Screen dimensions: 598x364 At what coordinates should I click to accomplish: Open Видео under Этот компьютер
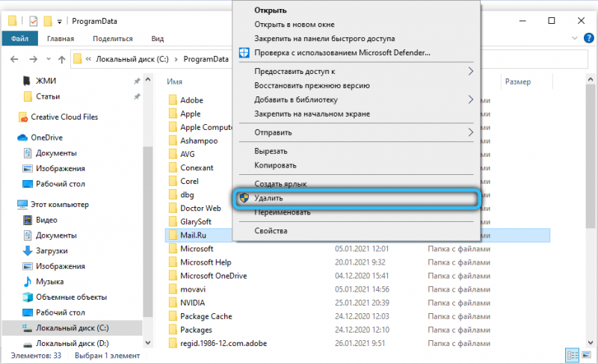point(46,220)
